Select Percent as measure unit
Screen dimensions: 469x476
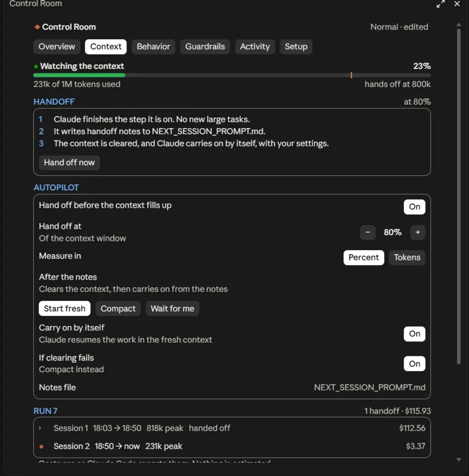coord(363,258)
